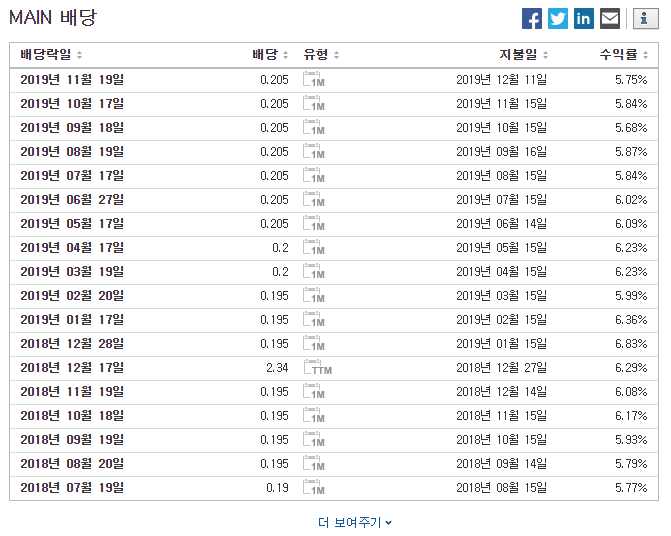Image resolution: width=671 pixels, height=536 pixels.
Task: Select ex-dividend date 2018년 10월 18일
Action: click(72, 415)
